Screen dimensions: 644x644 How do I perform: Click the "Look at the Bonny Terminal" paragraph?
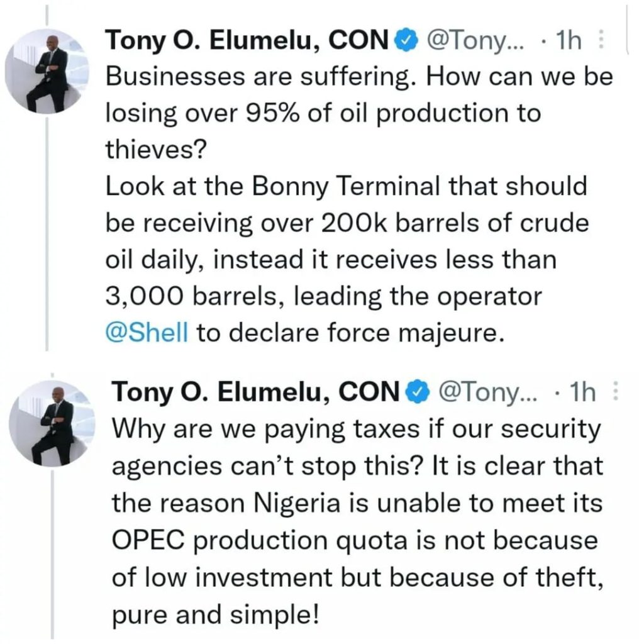pos(345,187)
